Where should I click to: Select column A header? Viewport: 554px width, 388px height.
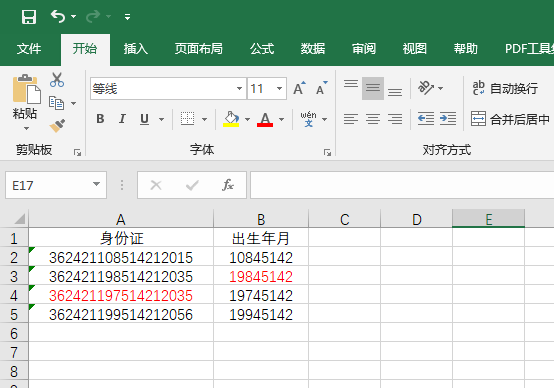121,219
